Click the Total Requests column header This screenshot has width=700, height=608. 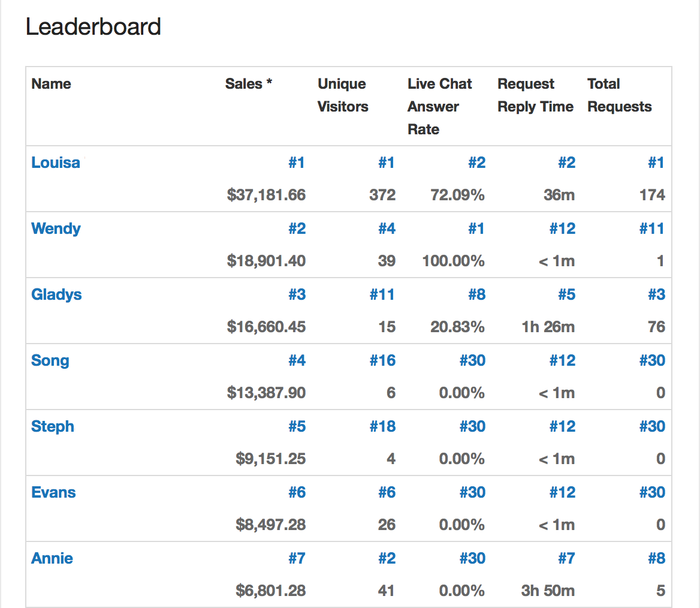619,95
